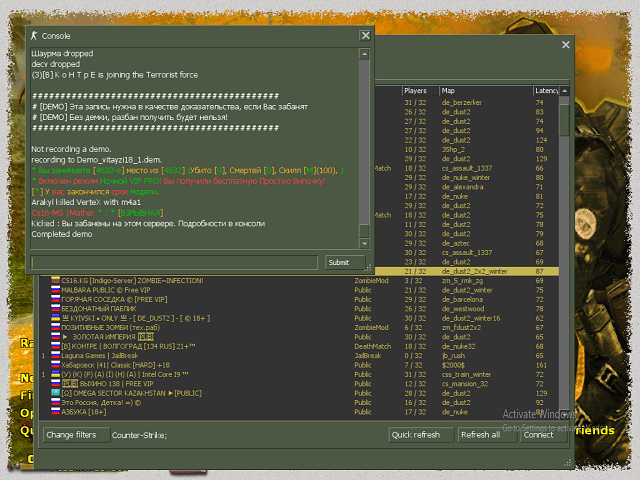Click the latency value 161
This screenshot has height=480, width=640.
(541, 365)
